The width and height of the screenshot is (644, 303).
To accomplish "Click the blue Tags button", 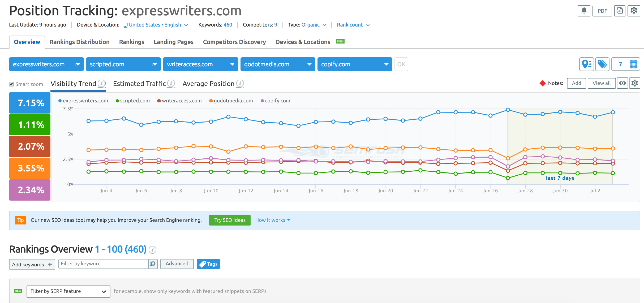I will coord(208,264).
